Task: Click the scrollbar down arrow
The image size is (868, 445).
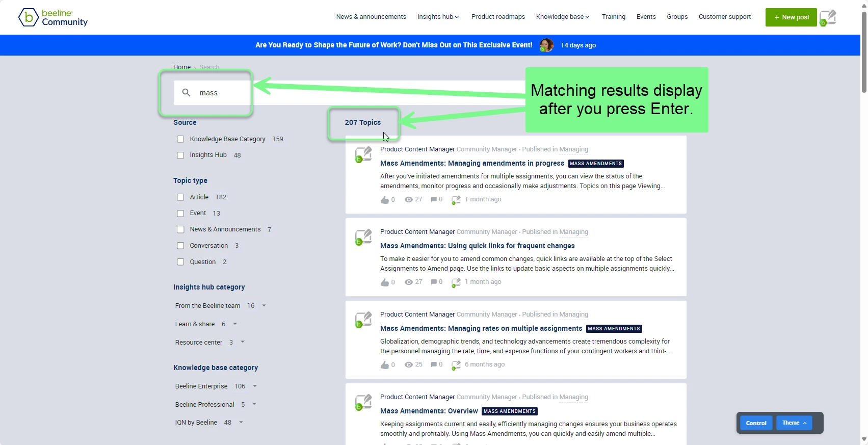Action: pos(864,439)
